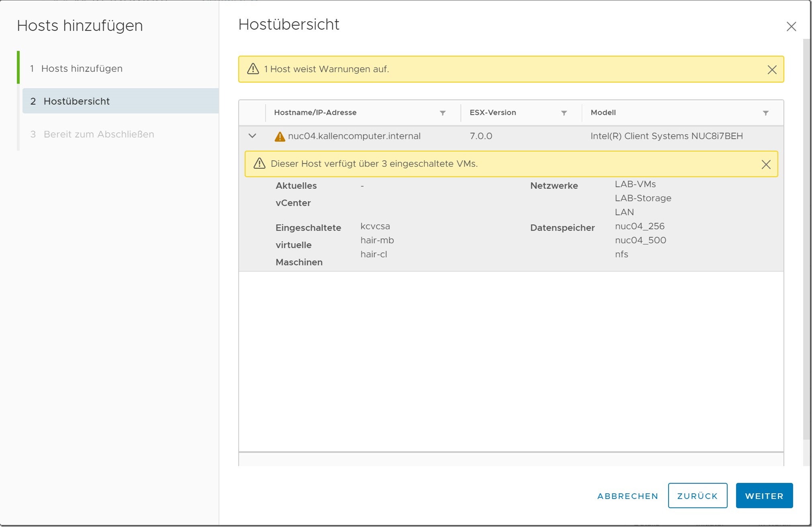Dismiss the '3 eingeschaltete VMs' warning
Screen dimensions: 812x527
click(766, 164)
